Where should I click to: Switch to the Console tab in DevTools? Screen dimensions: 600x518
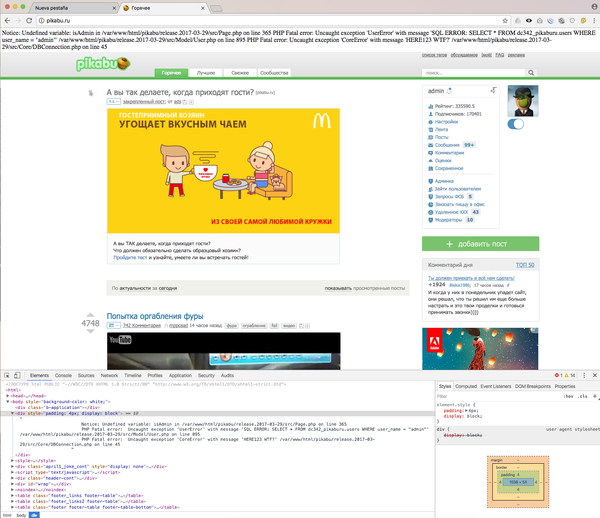pyautogui.click(x=61, y=375)
